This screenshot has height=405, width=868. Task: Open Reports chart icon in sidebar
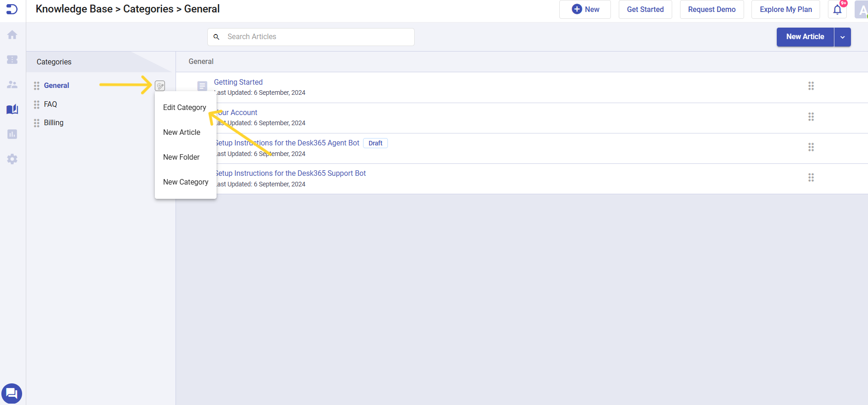tap(12, 134)
